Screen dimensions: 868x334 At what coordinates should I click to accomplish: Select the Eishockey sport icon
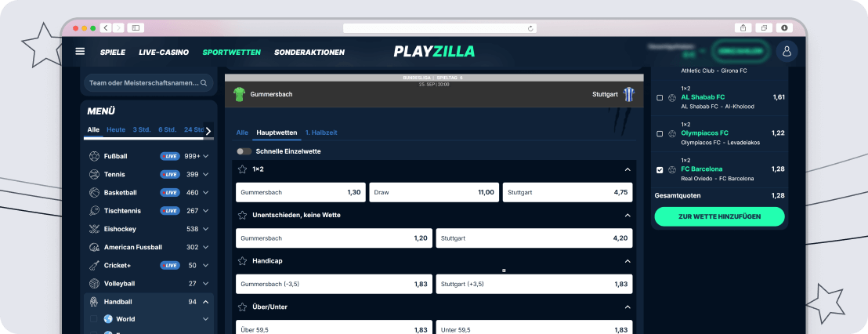[94, 229]
